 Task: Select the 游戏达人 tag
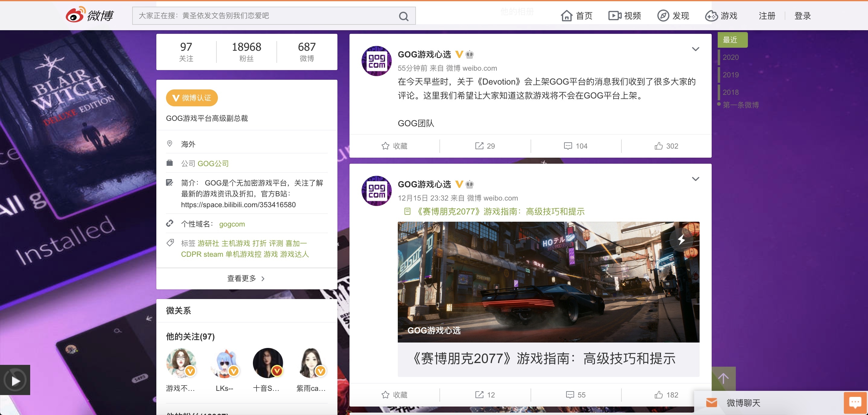[x=295, y=254]
